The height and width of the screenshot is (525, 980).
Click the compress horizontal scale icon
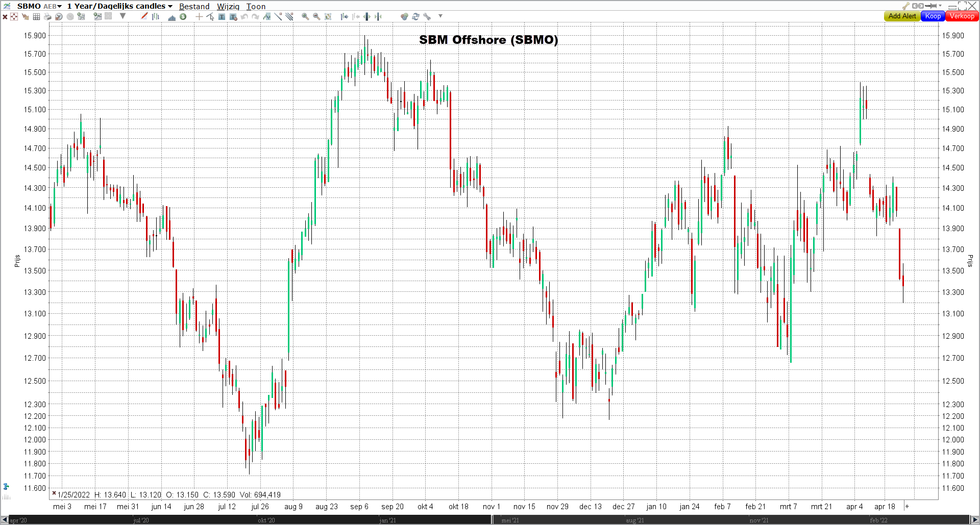pyautogui.click(x=378, y=16)
